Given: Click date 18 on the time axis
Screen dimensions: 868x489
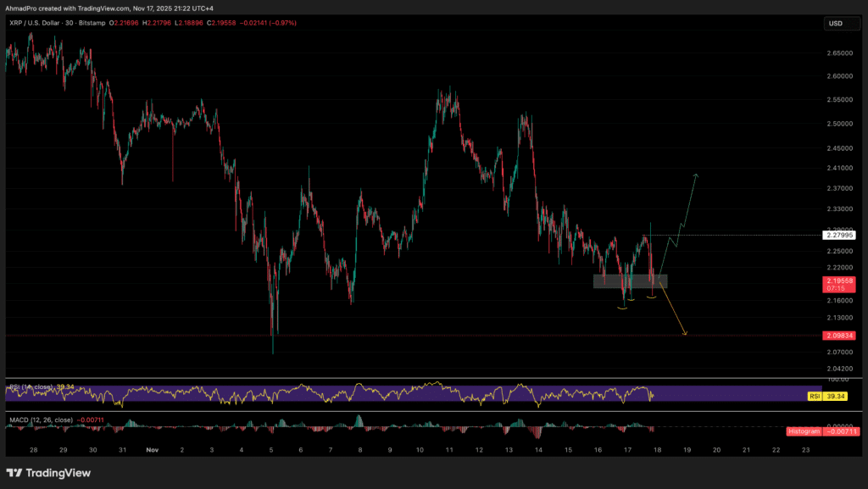Looking at the screenshot, I should pos(656,450).
